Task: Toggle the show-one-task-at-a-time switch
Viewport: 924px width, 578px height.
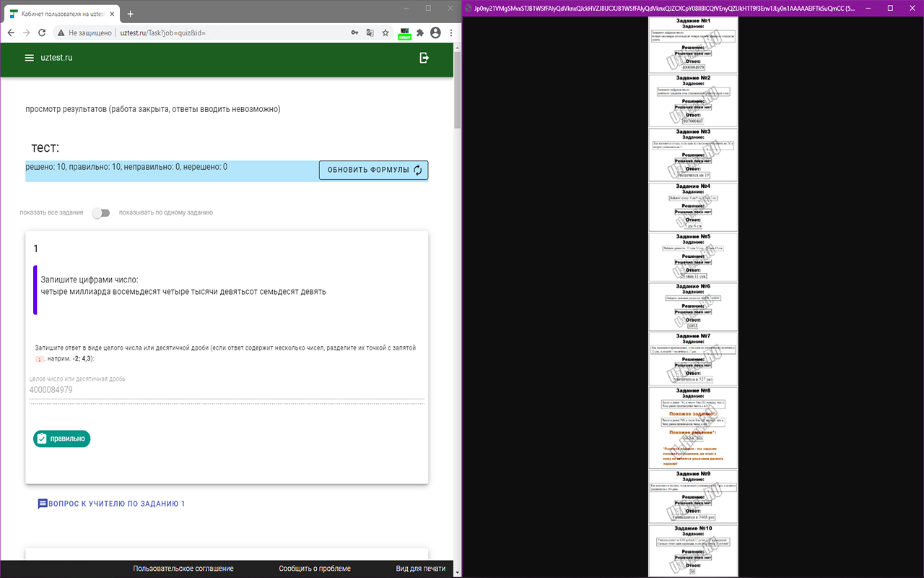Action: (101, 213)
